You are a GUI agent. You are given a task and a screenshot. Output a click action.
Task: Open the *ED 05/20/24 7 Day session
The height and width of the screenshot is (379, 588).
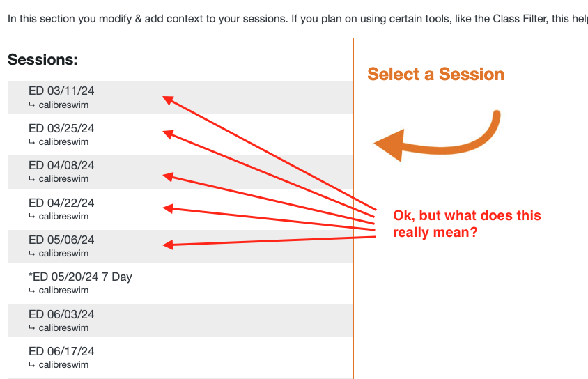[x=80, y=277]
